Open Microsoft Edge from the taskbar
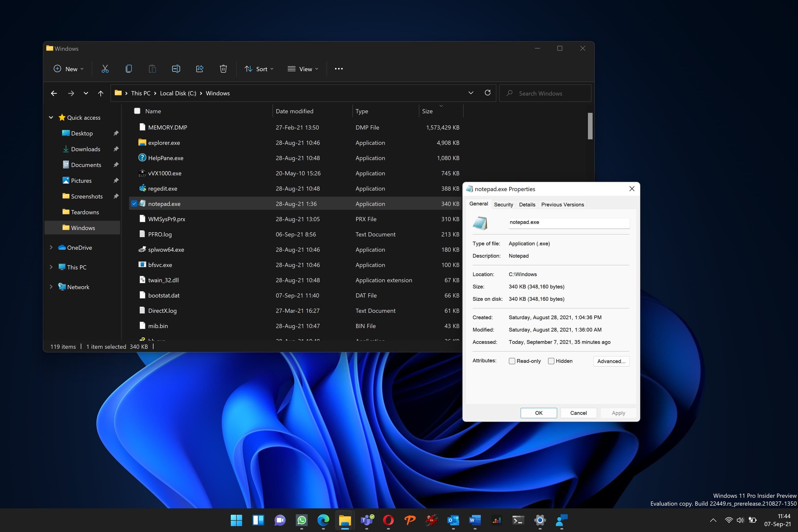Image resolution: width=798 pixels, height=532 pixels. click(323, 520)
